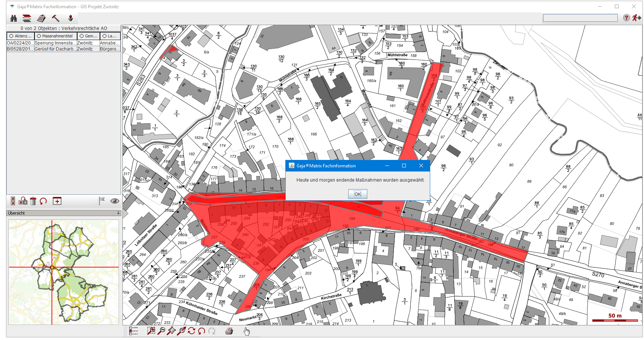Maximize the Gaja Matrix Fachinformation dialog
Image resolution: width=644 pixels, height=340 pixels.
click(404, 166)
